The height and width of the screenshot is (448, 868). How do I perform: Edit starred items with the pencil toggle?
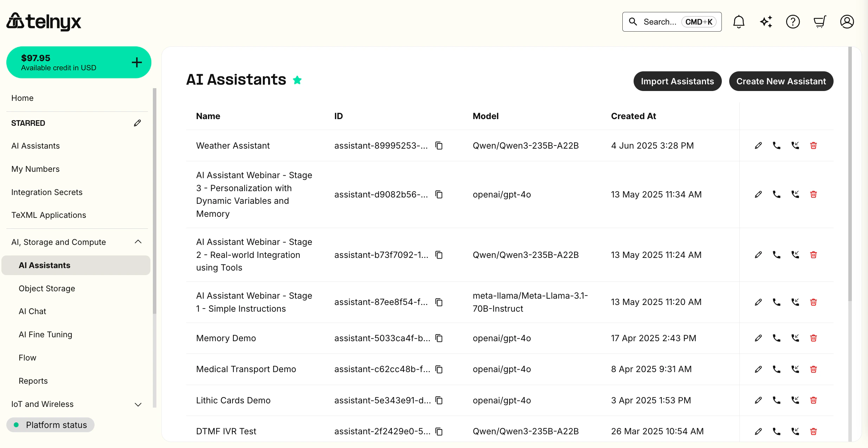(137, 123)
